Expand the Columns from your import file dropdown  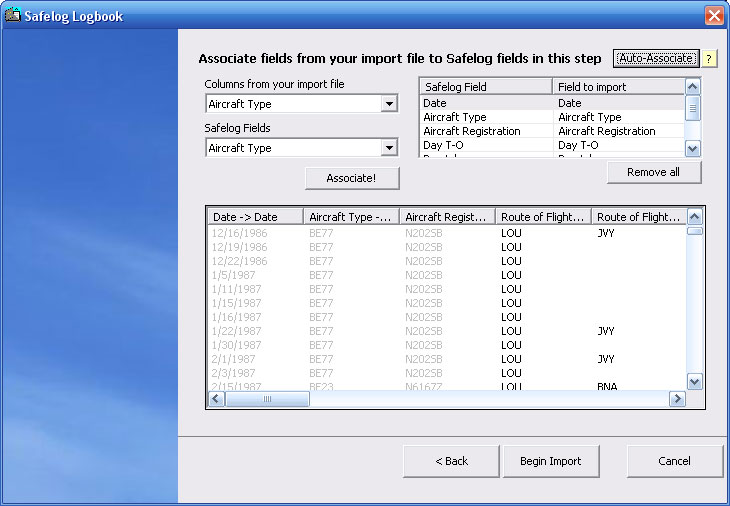(389, 103)
